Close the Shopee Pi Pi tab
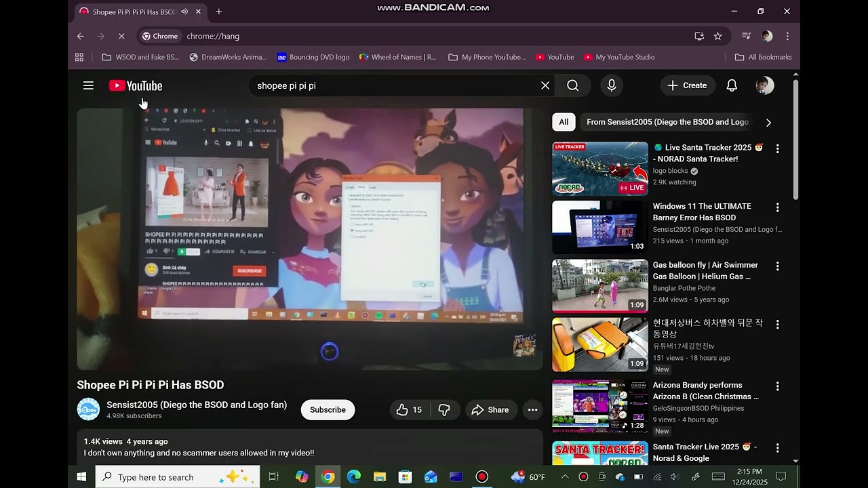Screen dimensions: 868x488 (x=198, y=12)
